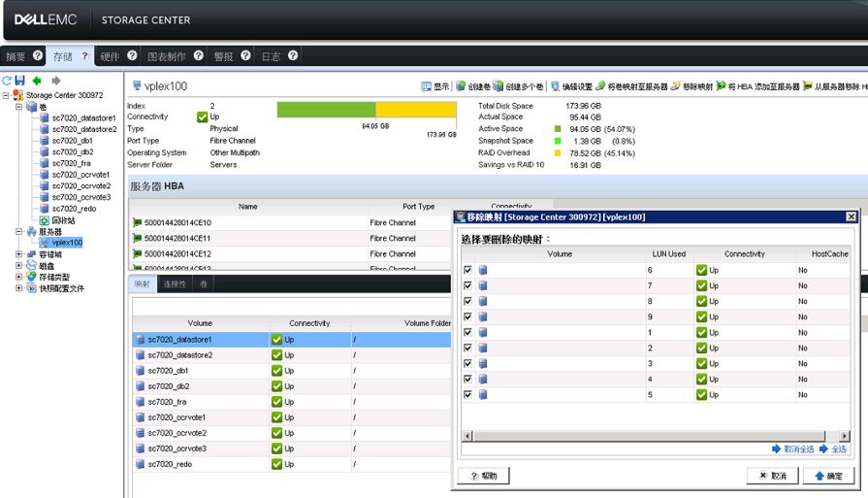Expand the 容错域 tree node

[x=18, y=254]
